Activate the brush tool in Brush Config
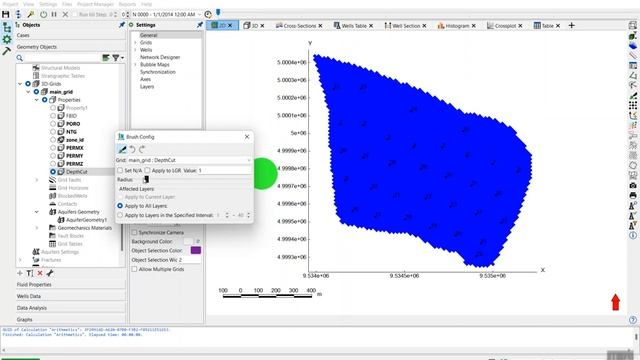The height and width of the screenshot is (360, 640). (x=122, y=149)
